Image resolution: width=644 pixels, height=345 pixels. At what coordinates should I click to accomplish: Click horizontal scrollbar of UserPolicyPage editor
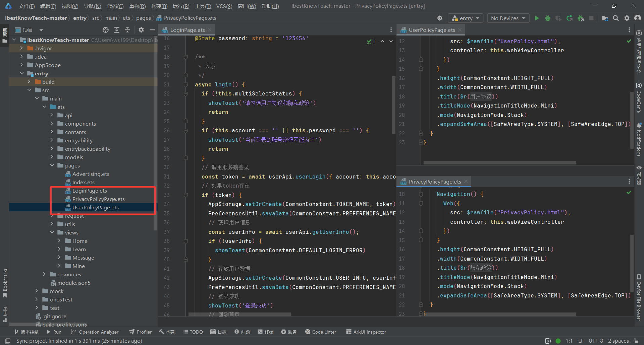500,163
